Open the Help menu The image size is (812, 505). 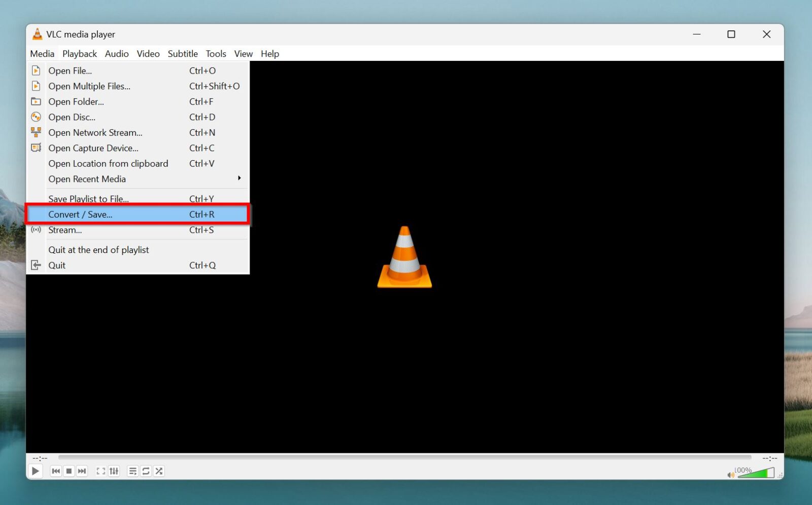pyautogui.click(x=269, y=53)
